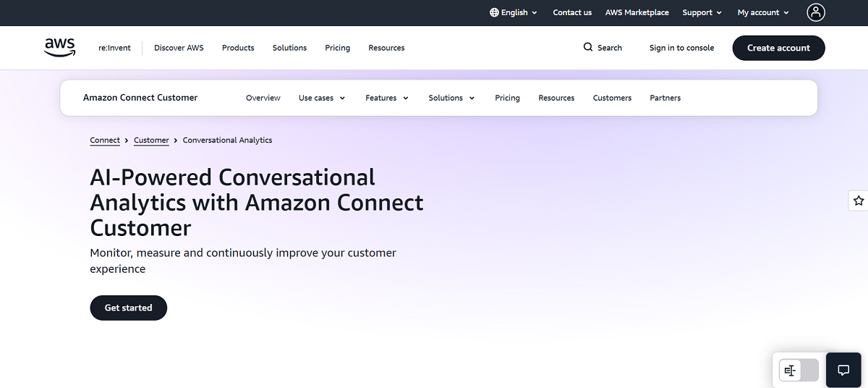
Task: Open Solutions in the top navigation
Action: click(289, 48)
